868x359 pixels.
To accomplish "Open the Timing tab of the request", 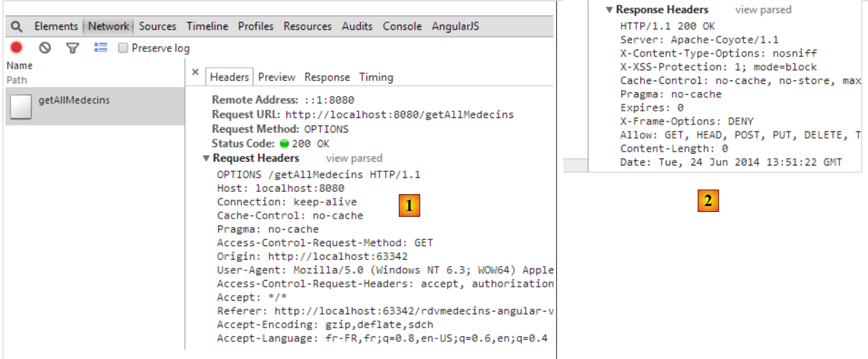I will click(376, 77).
